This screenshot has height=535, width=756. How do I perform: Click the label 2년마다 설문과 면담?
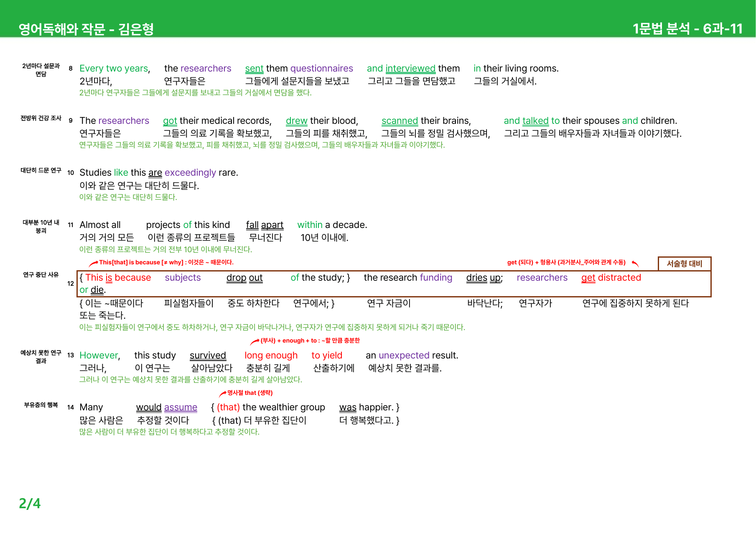[x=41, y=70]
